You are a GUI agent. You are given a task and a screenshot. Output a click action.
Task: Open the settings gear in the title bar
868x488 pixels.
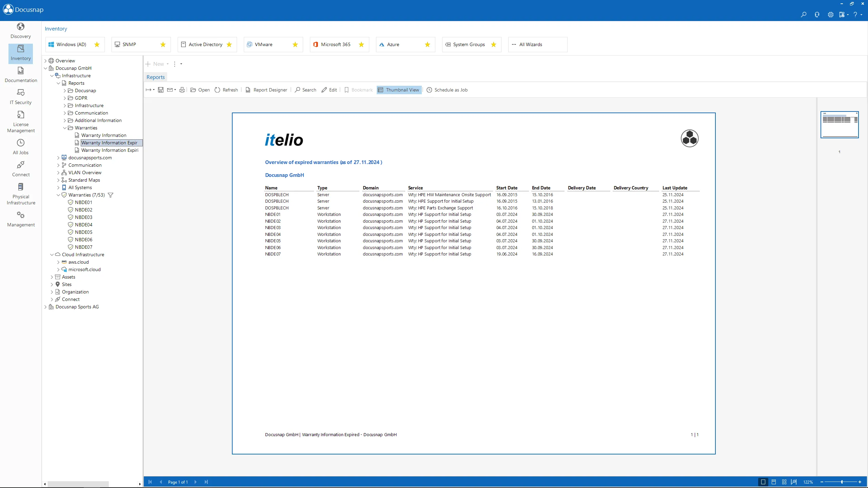pos(830,15)
